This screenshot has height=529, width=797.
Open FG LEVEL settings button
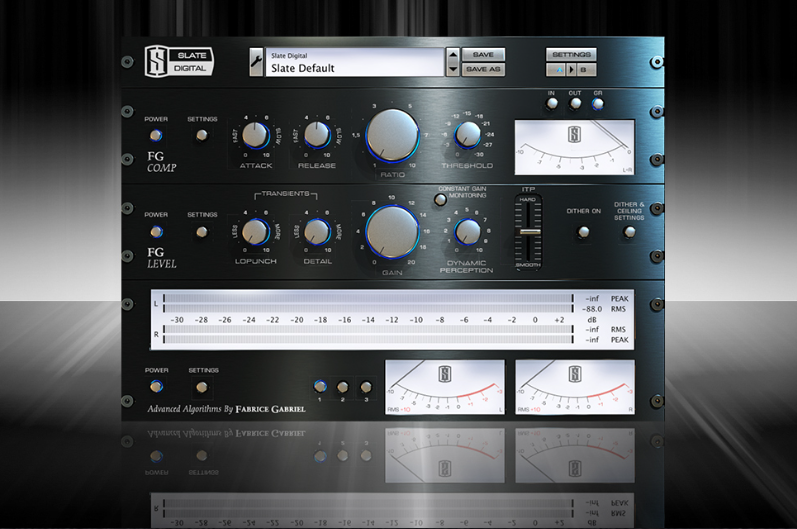[x=202, y=232]
